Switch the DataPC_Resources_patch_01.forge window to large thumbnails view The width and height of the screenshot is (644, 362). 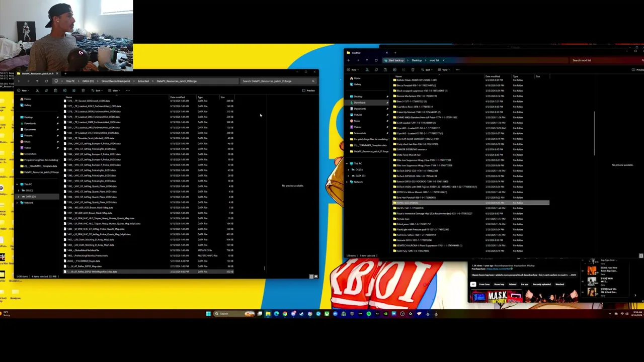point(316,277)
